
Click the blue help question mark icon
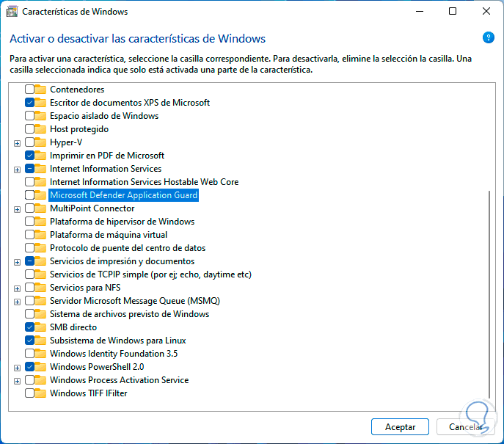pos(488,37)
